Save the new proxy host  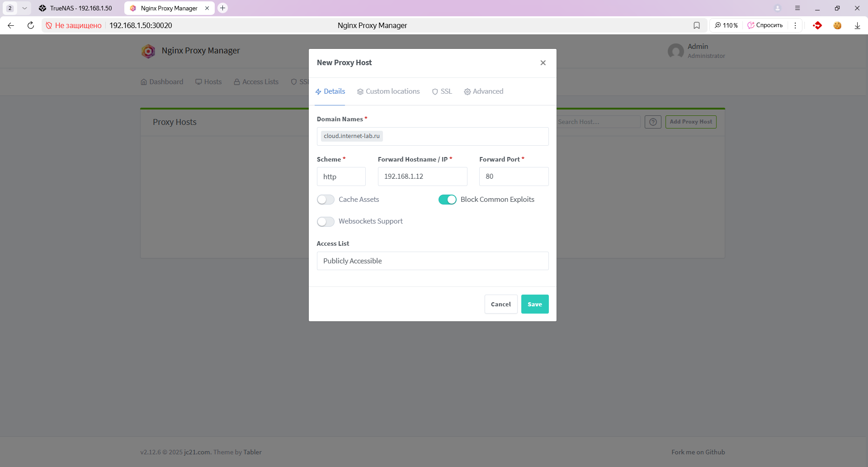(x=534, y=304)
